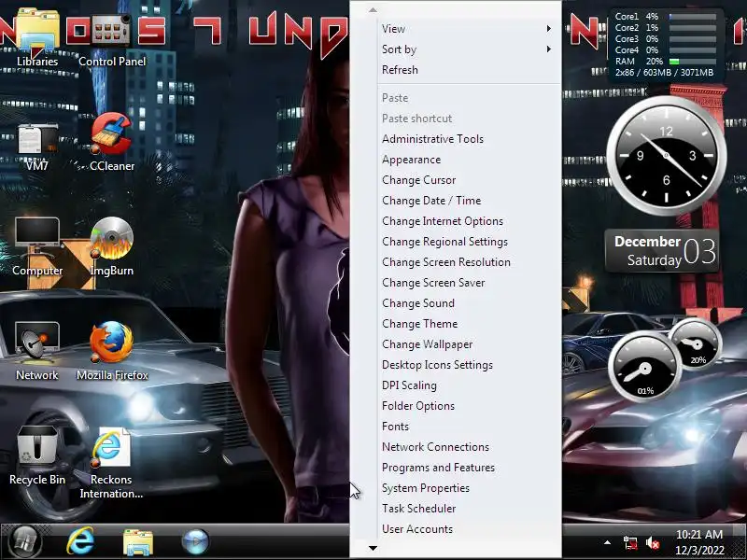Image resolution: width=747 pixels, height=560 pixels.
Task: Show hidden tray icons arrow
Action: click(607, 542)
